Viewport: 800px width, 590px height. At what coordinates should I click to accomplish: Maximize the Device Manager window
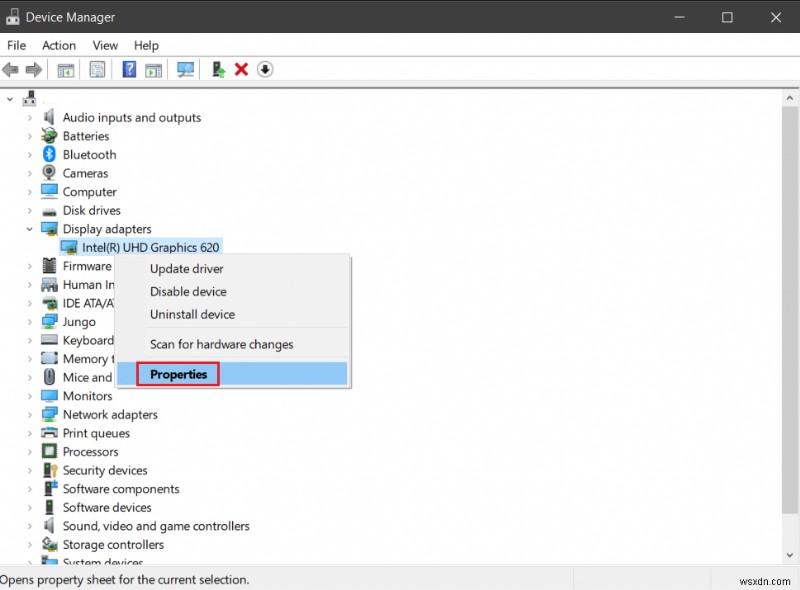(727, 17)
